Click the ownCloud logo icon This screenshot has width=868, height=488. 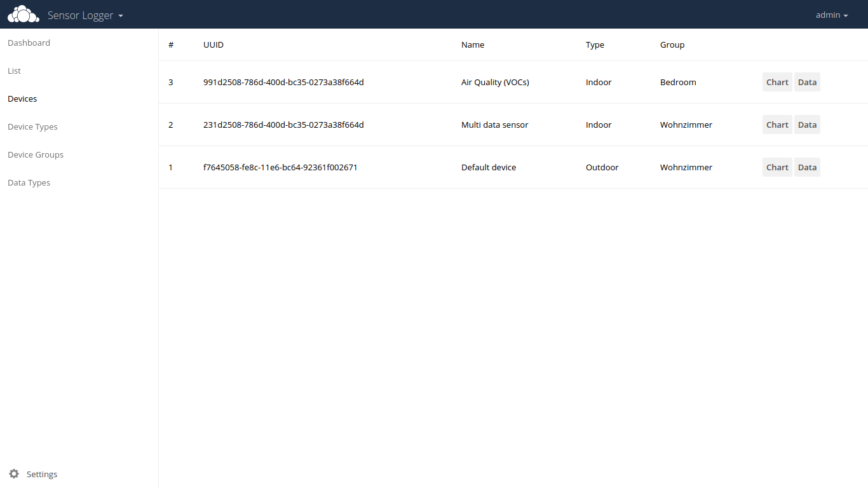[24, 15]
